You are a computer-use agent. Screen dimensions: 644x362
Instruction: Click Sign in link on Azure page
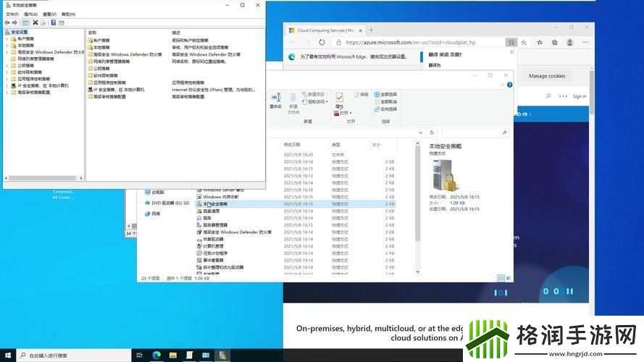[x=580, y=96]
